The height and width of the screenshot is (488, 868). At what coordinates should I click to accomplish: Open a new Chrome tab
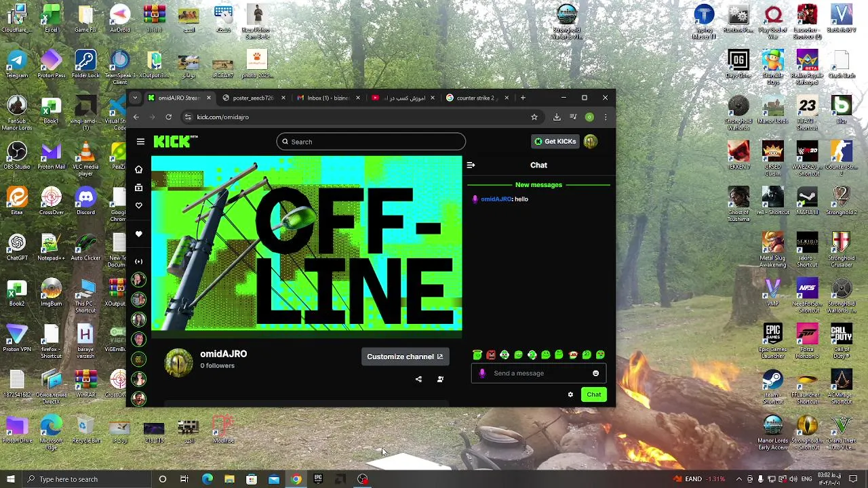pyautogui.click(x=523, y=98)
